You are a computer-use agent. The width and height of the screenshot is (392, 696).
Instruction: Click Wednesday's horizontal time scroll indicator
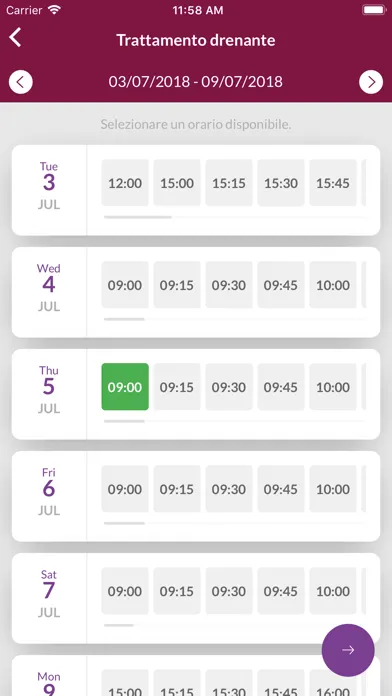click(x=124, y=319)
